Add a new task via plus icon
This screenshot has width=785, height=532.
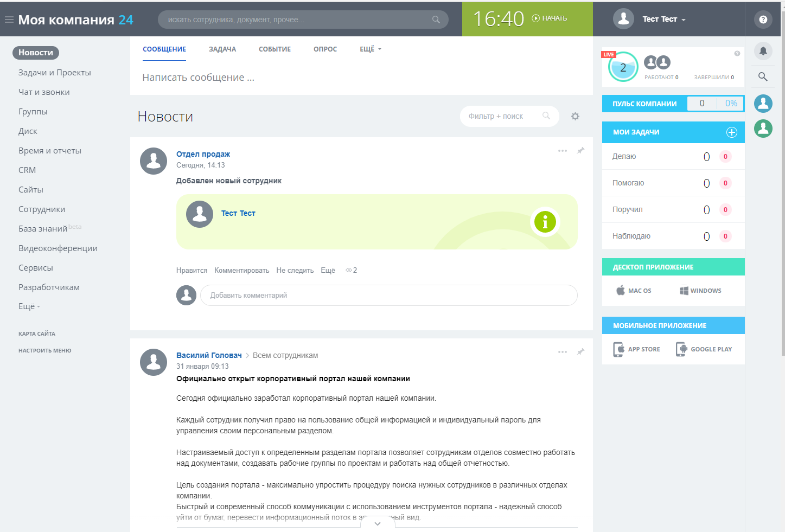click(732, 132)
